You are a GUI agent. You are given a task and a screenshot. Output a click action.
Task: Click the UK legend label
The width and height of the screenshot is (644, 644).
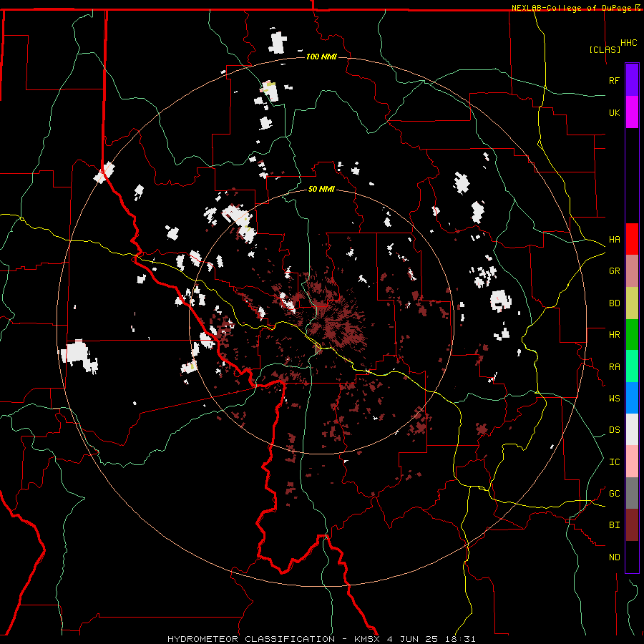click(614, 112)
